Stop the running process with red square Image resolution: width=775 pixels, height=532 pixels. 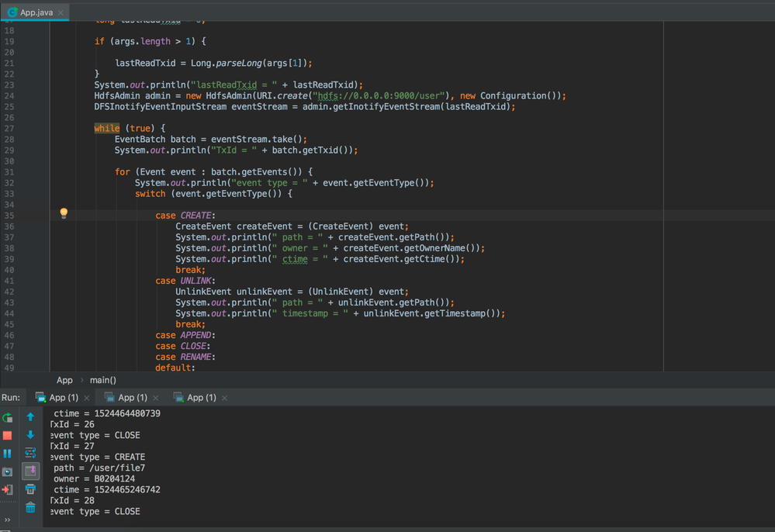click(x=8, y=435)
